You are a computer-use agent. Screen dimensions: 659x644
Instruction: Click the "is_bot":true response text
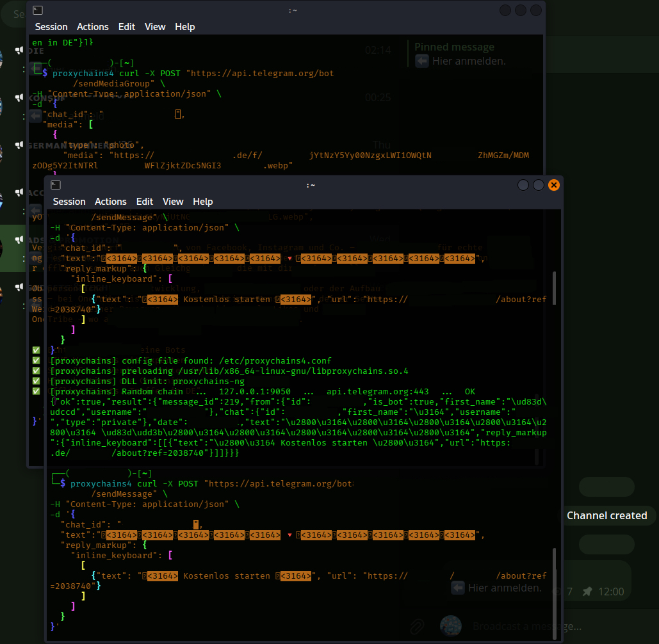click(401, 402)
